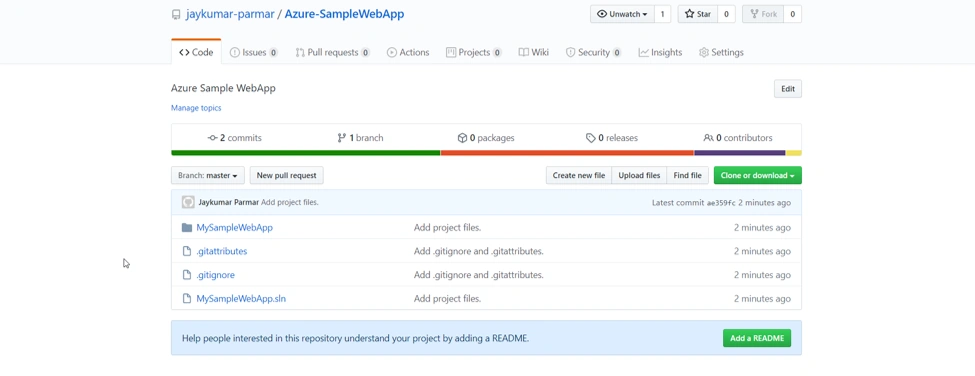Image resolution: width=975 pixels, height=376 pixels.
Task: Open the Projects tab
Action: pos(474,52)
